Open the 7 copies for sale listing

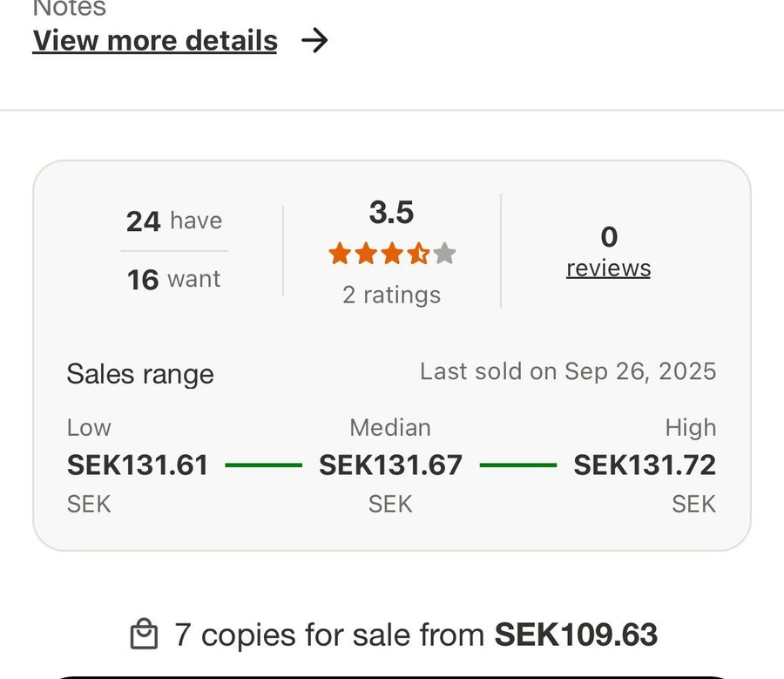pyautogui.click(x=416, y=635)
